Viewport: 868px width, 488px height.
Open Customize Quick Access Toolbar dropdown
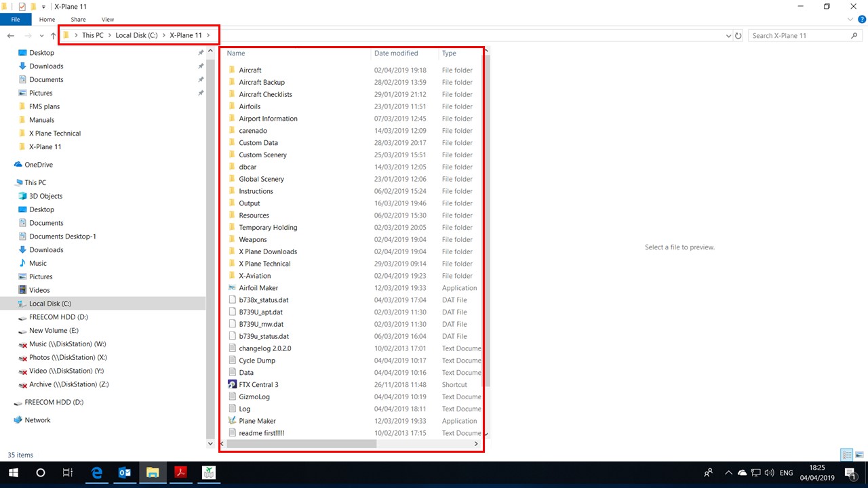click(x=43, y=6)
